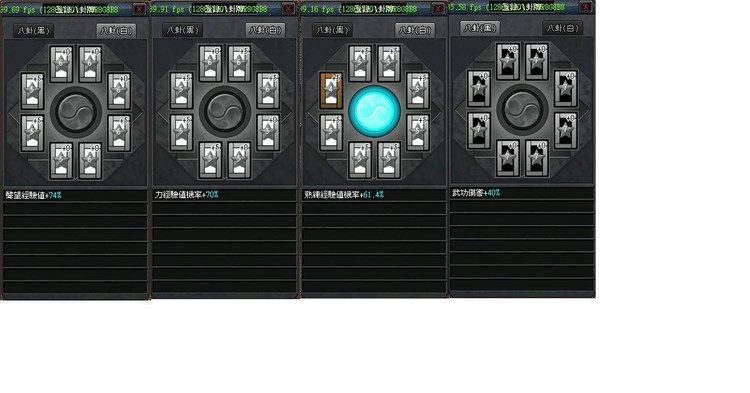Click the gray yin-yang orb in first panel
Viewport: 750px width, 393px height.
(x=76, y=112)
